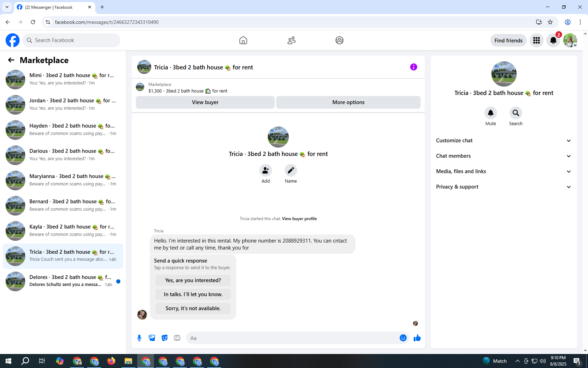The image size is (588, 368).
Task: Open Firefox from taskbar
Action: click(x=111, y=361)
